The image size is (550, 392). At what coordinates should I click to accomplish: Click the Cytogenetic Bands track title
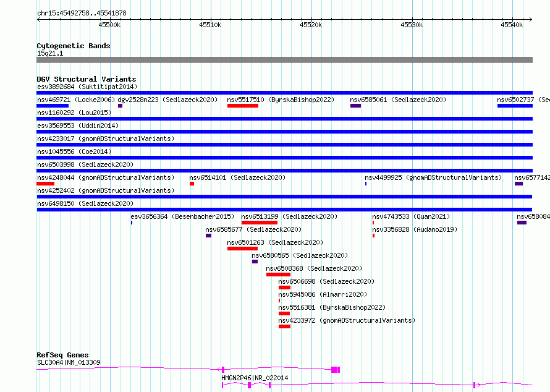(74, 46)
